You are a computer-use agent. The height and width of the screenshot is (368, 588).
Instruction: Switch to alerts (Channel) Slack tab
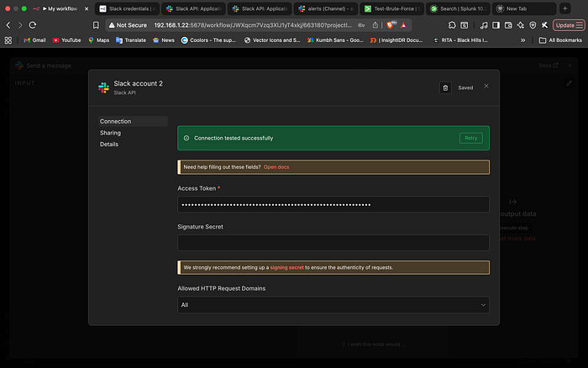(x=326, y=8)
